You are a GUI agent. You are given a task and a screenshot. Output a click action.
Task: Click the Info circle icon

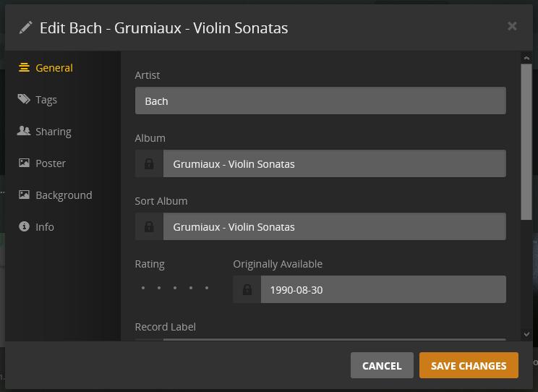(25, 226)
